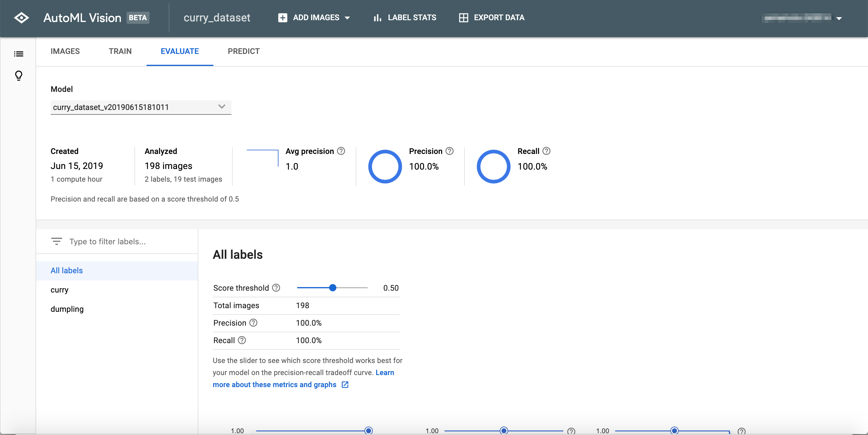868x435 pixels.
Task: Open help icon next to Avg precision
Action: [341, 151]
